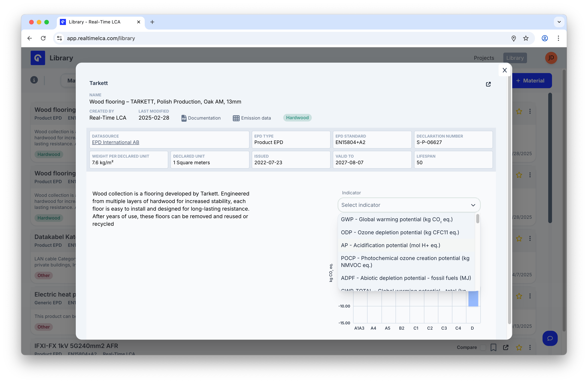
Task: Click the Hardwood tag in dialog
Action: pos(297,118)
